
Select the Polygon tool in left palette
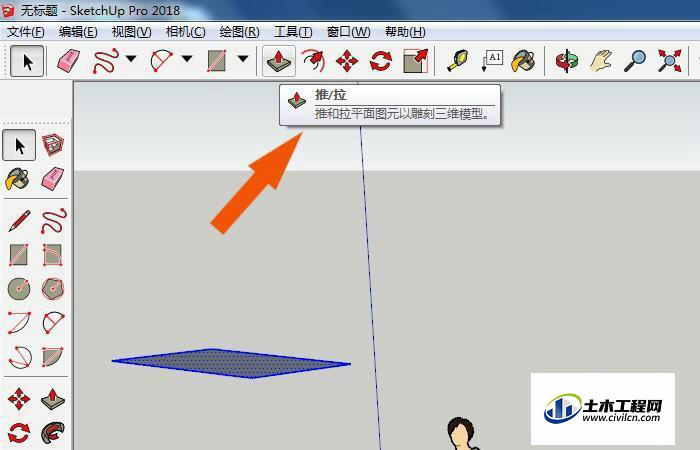pos(53,289)
